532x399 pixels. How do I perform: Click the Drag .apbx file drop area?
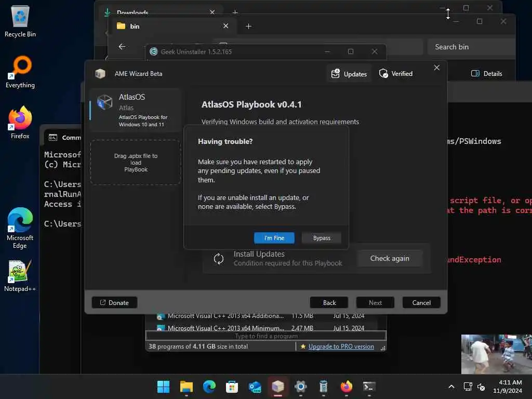(x=136, y=163)
